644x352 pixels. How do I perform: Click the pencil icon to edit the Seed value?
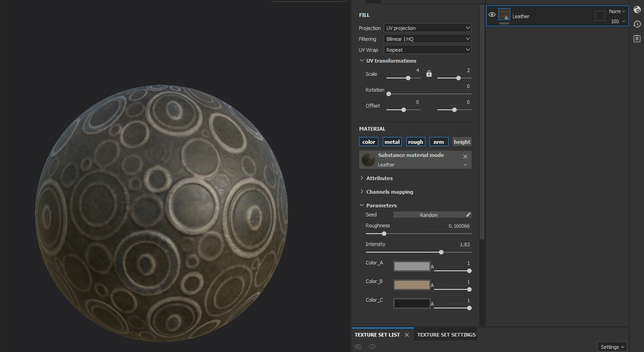coord(467,215)
